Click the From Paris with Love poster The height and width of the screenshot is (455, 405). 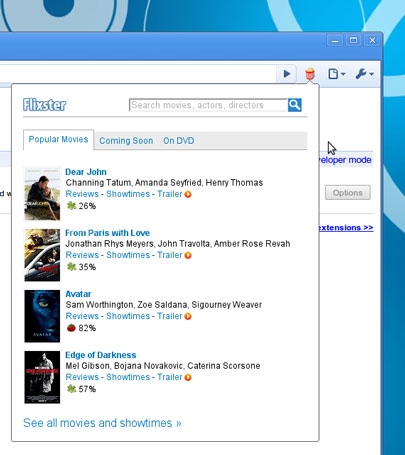tap(42, 255)
